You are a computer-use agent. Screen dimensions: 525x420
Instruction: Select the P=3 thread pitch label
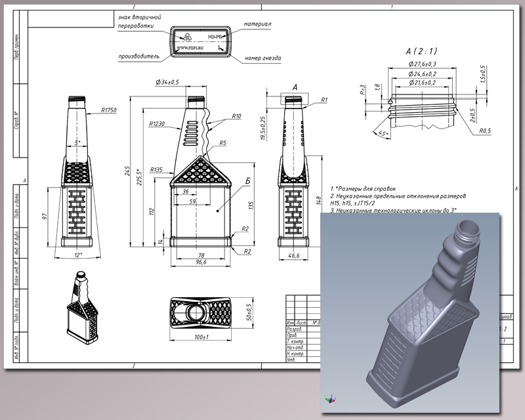[x=363, y=90]
